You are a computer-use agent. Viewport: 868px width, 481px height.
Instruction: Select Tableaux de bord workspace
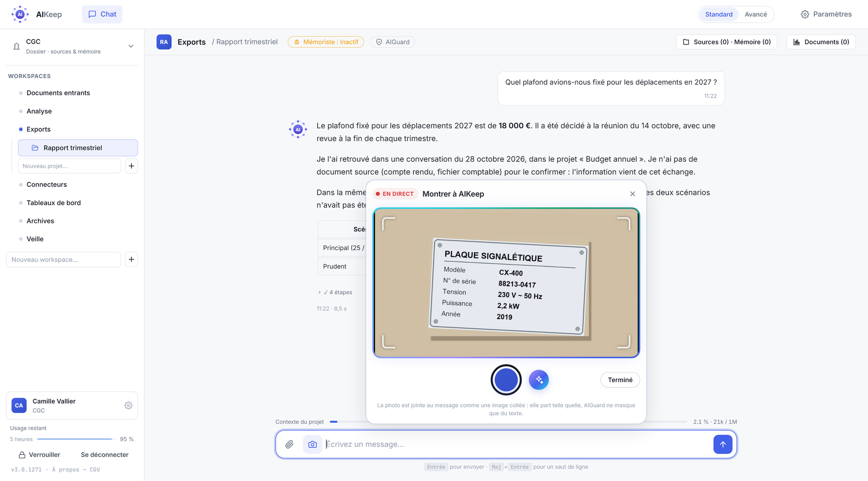point(54,203)
